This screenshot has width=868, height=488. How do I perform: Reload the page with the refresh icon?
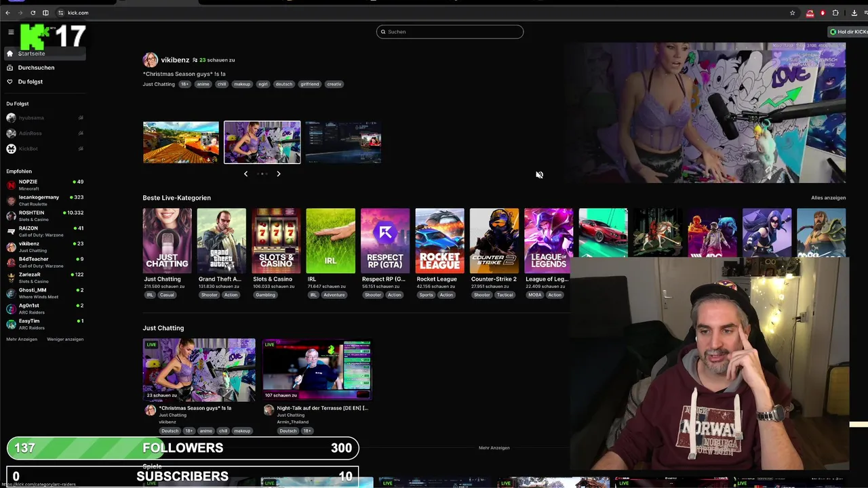tap(33, 13)
